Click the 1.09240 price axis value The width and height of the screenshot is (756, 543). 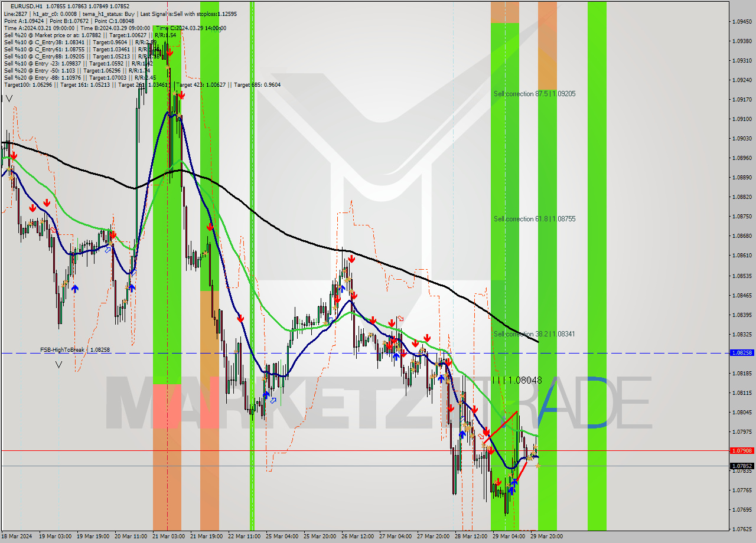742,80
